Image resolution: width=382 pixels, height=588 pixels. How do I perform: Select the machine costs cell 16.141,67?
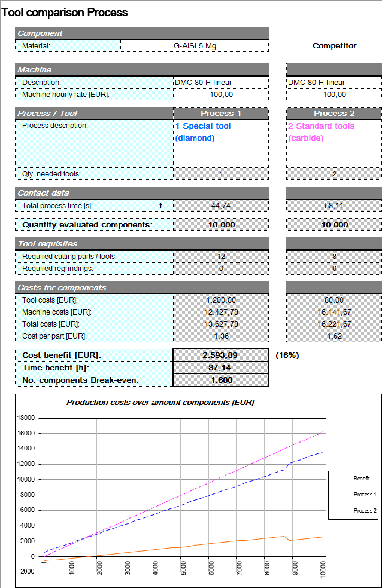(334, 312)
